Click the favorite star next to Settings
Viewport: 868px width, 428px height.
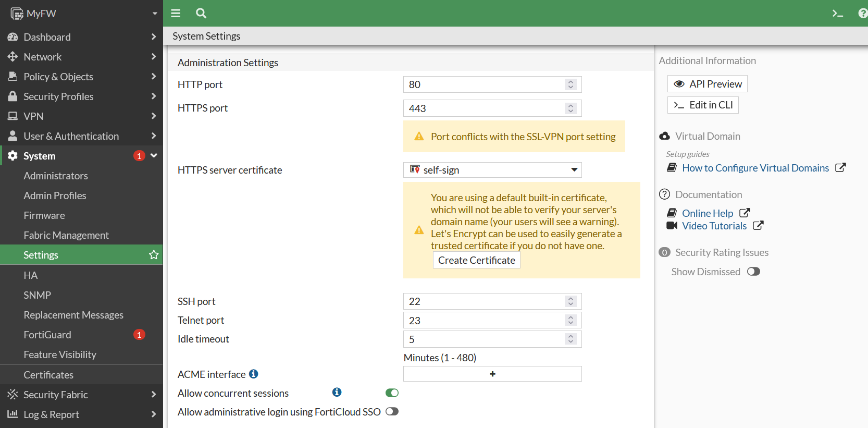[x=154, y=255]
